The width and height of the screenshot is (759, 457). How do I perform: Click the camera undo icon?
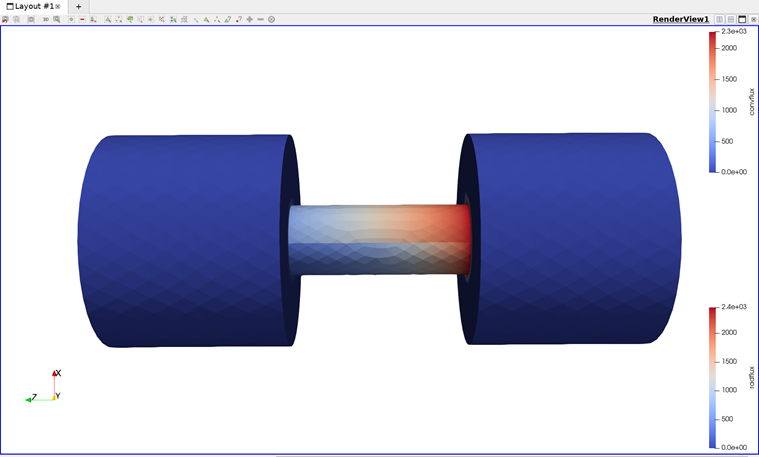[6, 19]
